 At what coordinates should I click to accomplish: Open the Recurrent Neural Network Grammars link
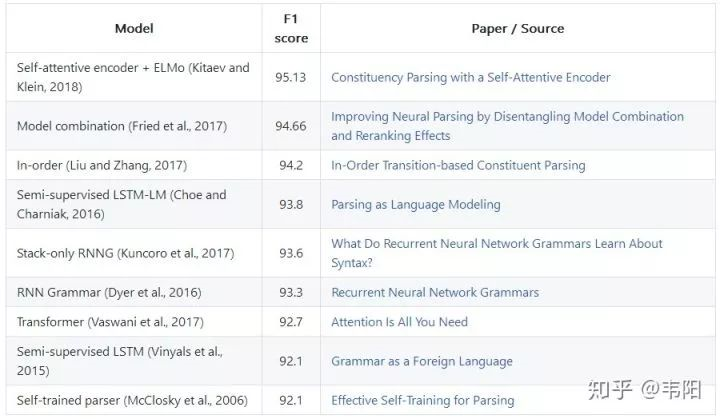point(435,292)
